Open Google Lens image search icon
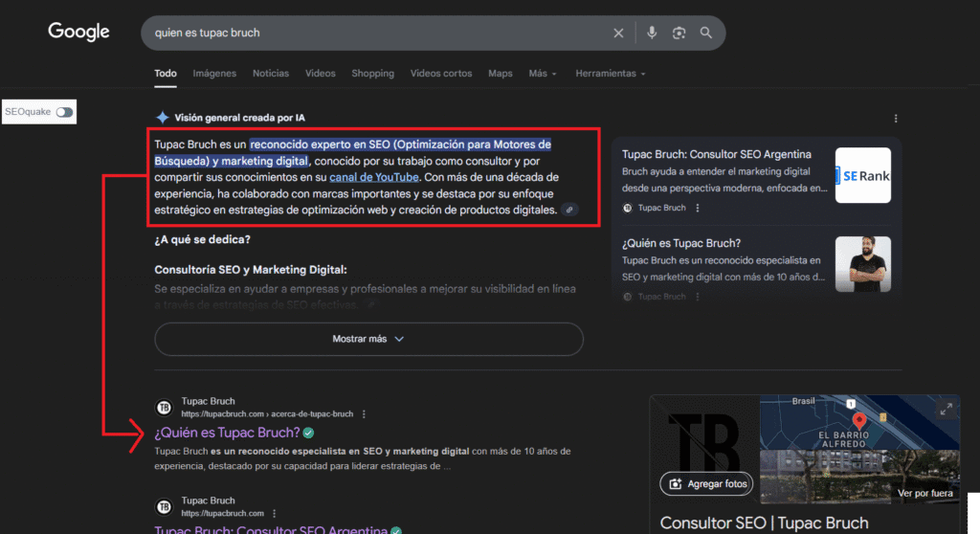This screenshot has height=534, width=980. pos(679,33)
